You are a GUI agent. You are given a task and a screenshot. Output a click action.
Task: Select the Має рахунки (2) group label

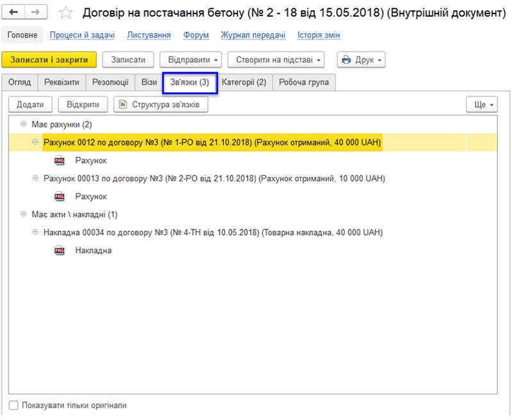(61, 124)
